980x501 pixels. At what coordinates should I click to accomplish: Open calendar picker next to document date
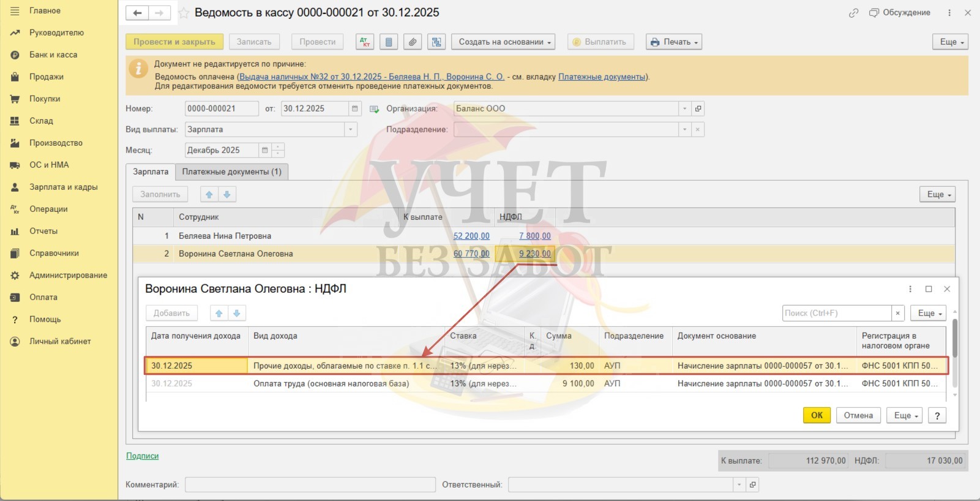(x=354, y=108)
